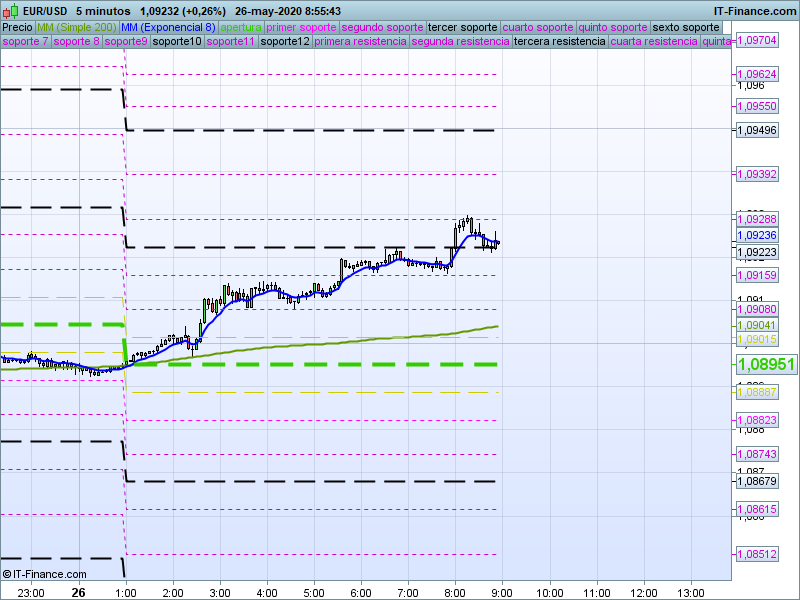Select the Precio legend label
800x600 pixels.
(x=17, y=27)
